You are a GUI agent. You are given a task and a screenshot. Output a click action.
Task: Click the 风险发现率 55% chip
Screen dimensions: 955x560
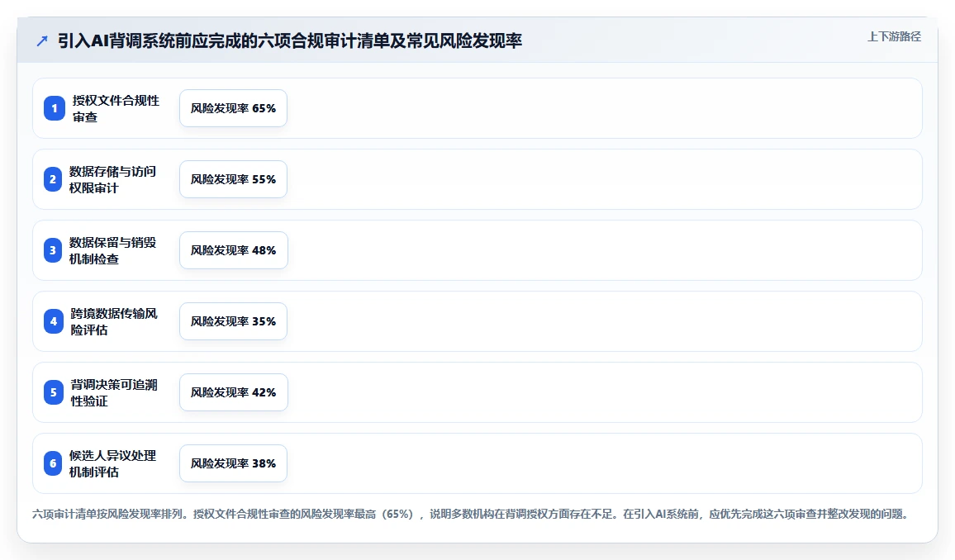click(233, 179)
